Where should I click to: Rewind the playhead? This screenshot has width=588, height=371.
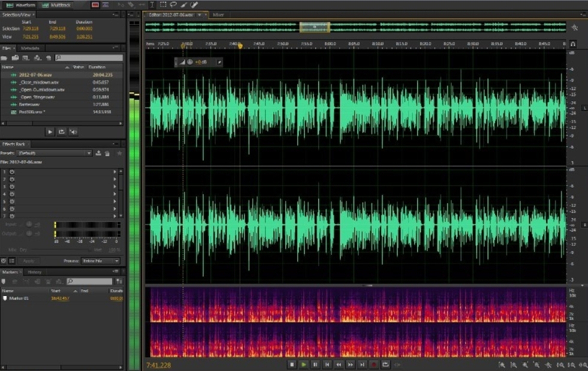(339, 364)
